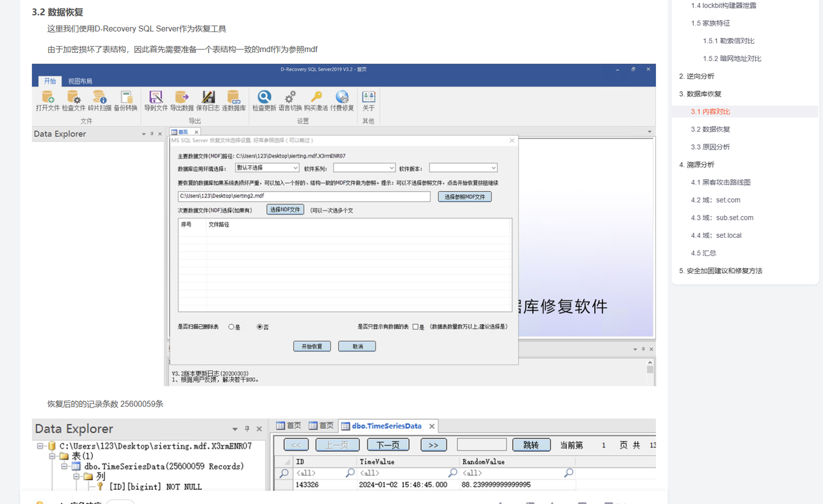
Task: Check 是 for showing only tables with data
Action: pos(415,327)
